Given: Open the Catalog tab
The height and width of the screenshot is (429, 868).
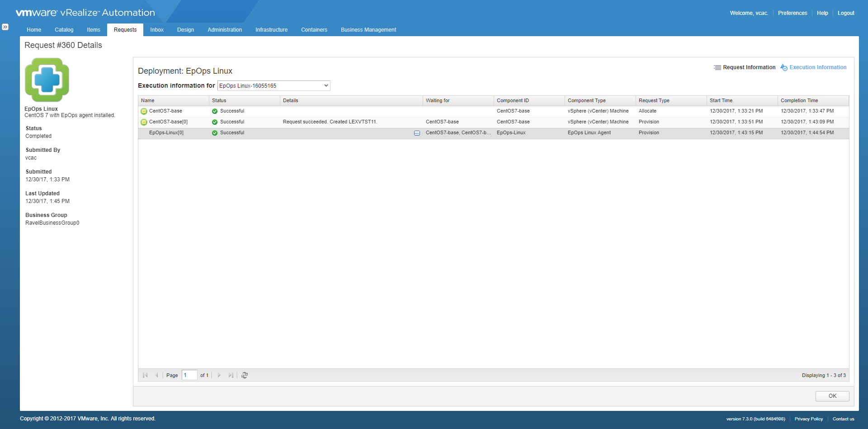Looking at the screenshot, I should 64,30.
